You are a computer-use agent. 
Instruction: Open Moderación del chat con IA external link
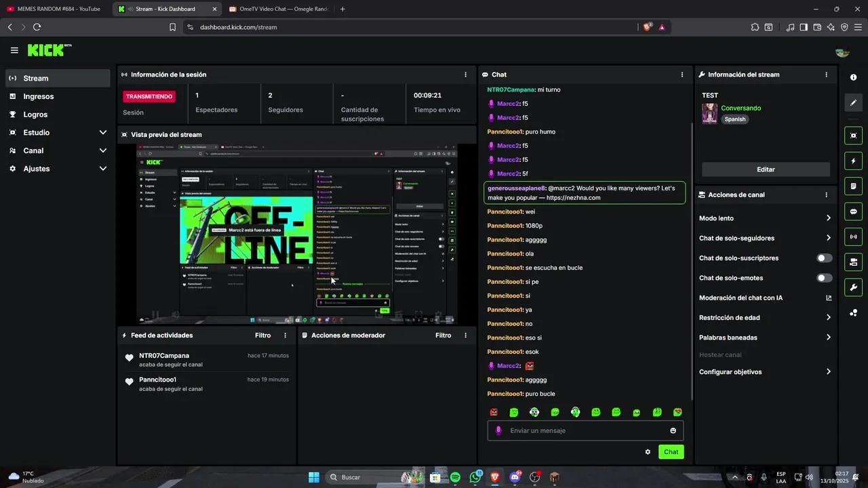[829, 298]
